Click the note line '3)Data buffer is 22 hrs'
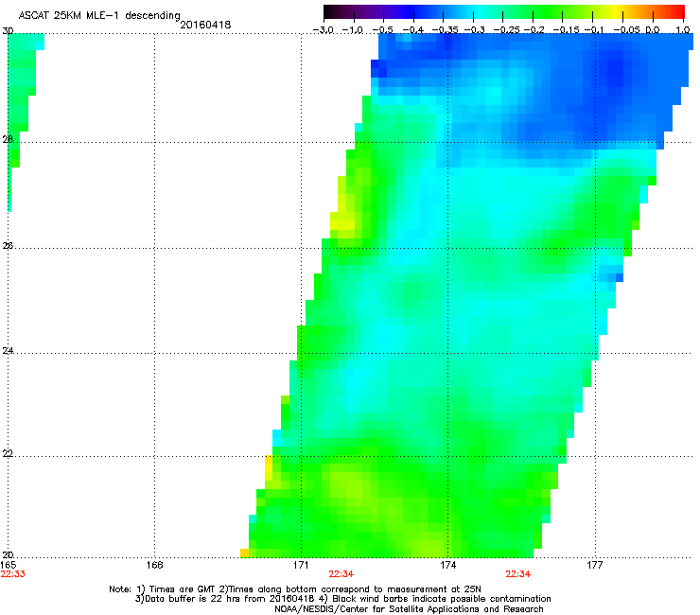The image size is (700, 615). (342, 599)
